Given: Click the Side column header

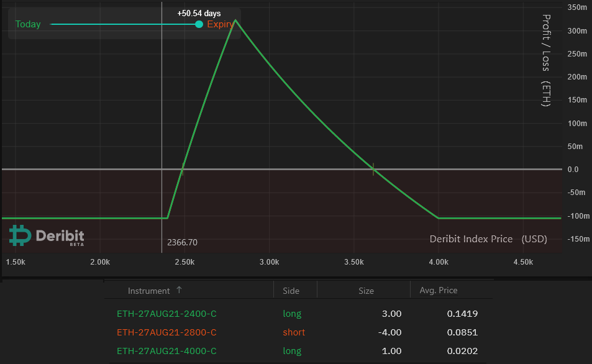Looking at the screenshot, I should (291, 291).
